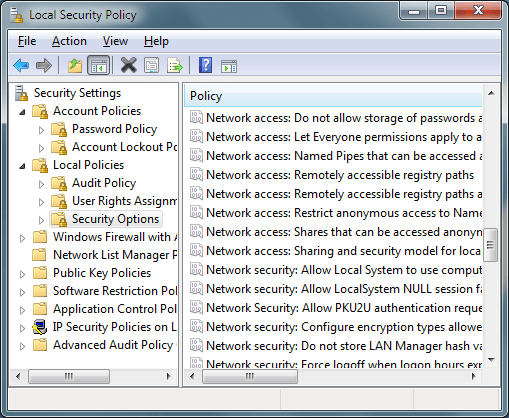The height and width of the screenshot is (418, 509).
Task: Click the Delete X toolbar icon
Action: (129, 65)
